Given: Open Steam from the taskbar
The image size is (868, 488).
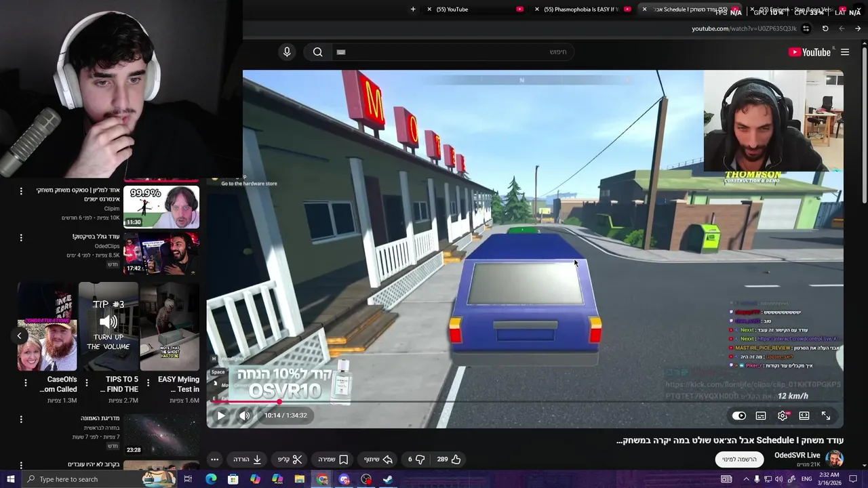Looking at the screenshot, I should 388,479.
